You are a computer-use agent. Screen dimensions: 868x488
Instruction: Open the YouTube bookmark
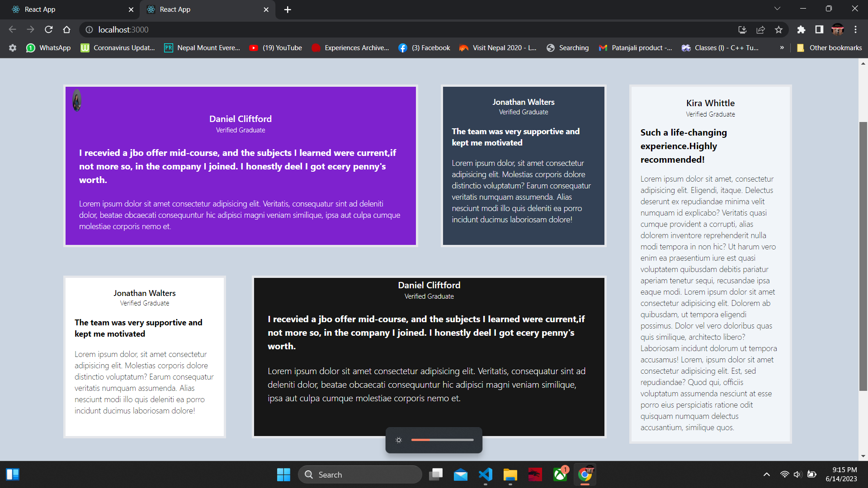point(276,47)
